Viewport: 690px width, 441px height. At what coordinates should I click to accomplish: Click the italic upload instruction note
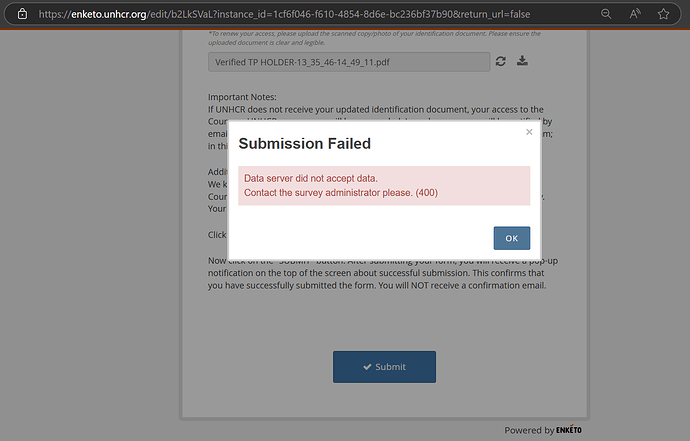click(374, 38)
